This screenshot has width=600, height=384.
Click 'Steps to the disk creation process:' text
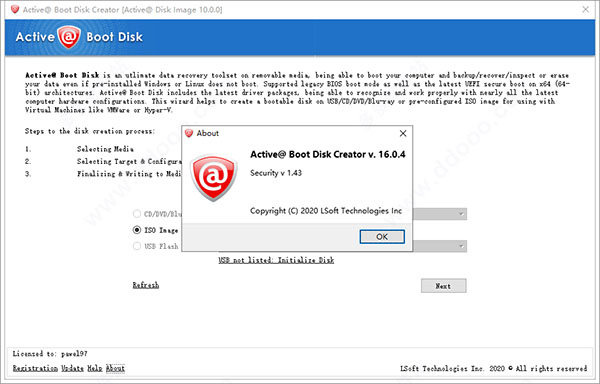pos(90,131)
